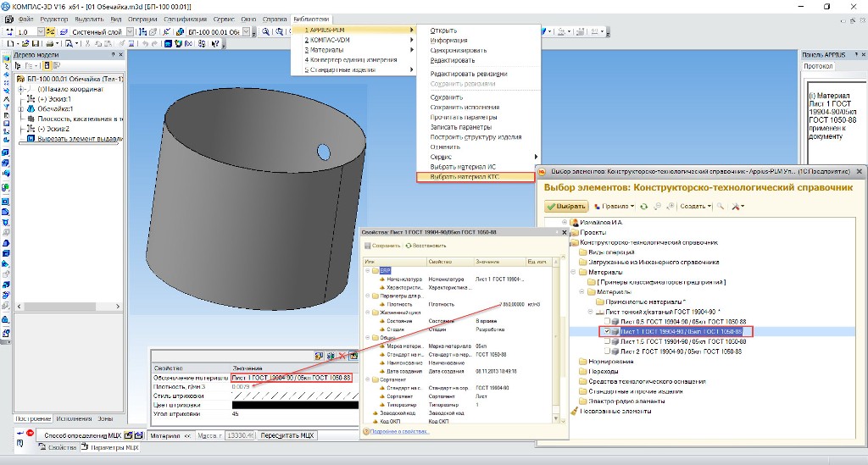Select Эскиз:1 in model tree
Viewport: 868px width, 465px height.
(53, 99)
